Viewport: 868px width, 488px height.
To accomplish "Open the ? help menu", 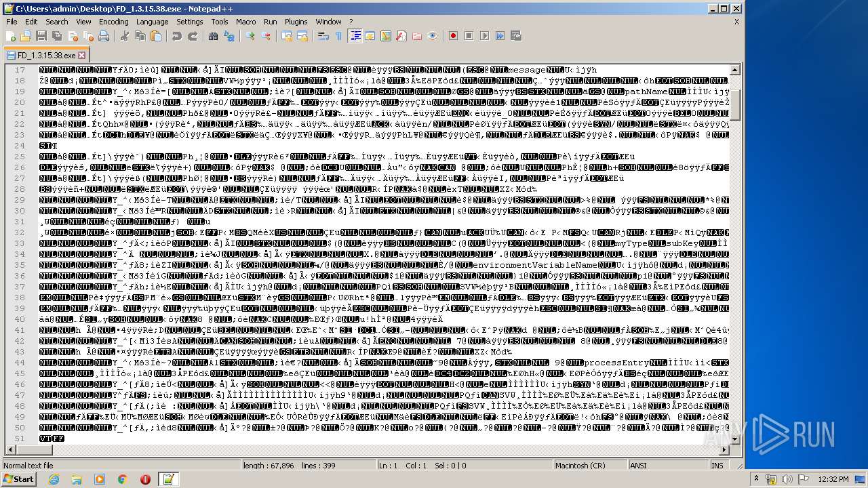I will (351, 22).
